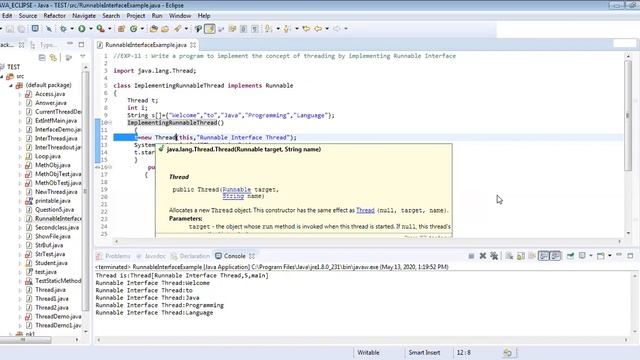Go to Last Edit Location icon
The height and width of the screenshot is (360, 640).
[x=306, y=29]
